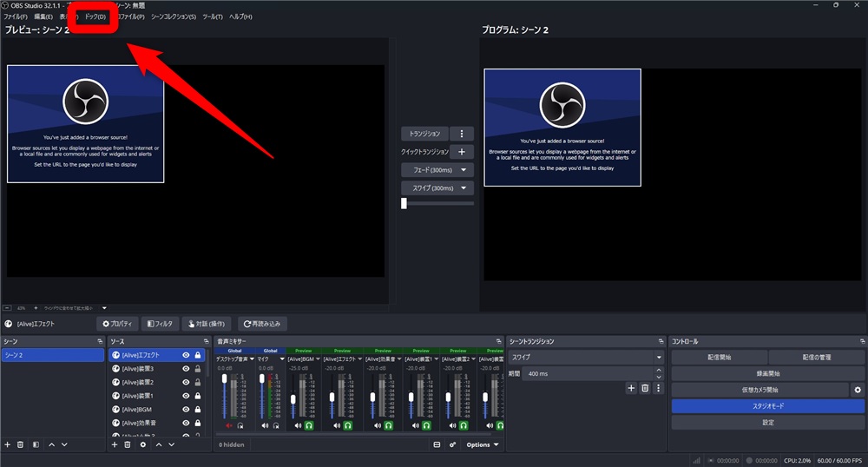
Task: Hide the [Alive]装置2 source eye icon
Action: (x=186, y=382)
